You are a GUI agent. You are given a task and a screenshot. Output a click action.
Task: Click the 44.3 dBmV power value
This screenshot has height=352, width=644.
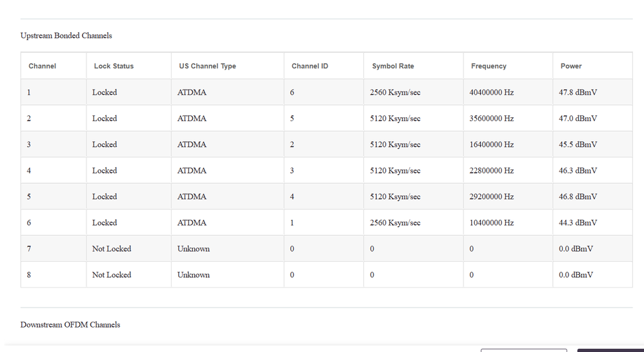coord(578,222)
